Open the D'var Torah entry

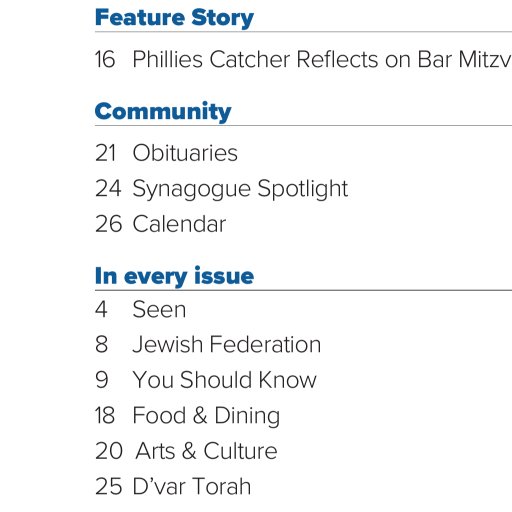pyautogui.click(x=192, y=486)
